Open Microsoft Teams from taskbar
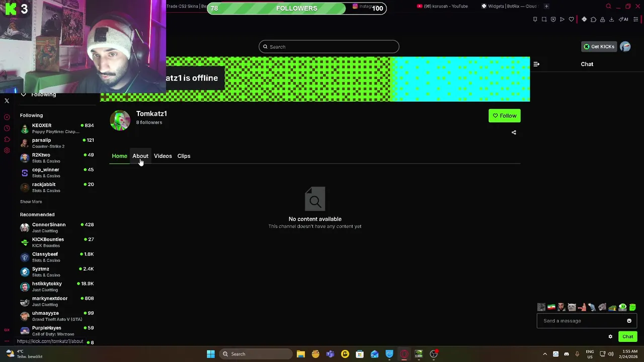644x362 pixels. [x=330, y=354]
